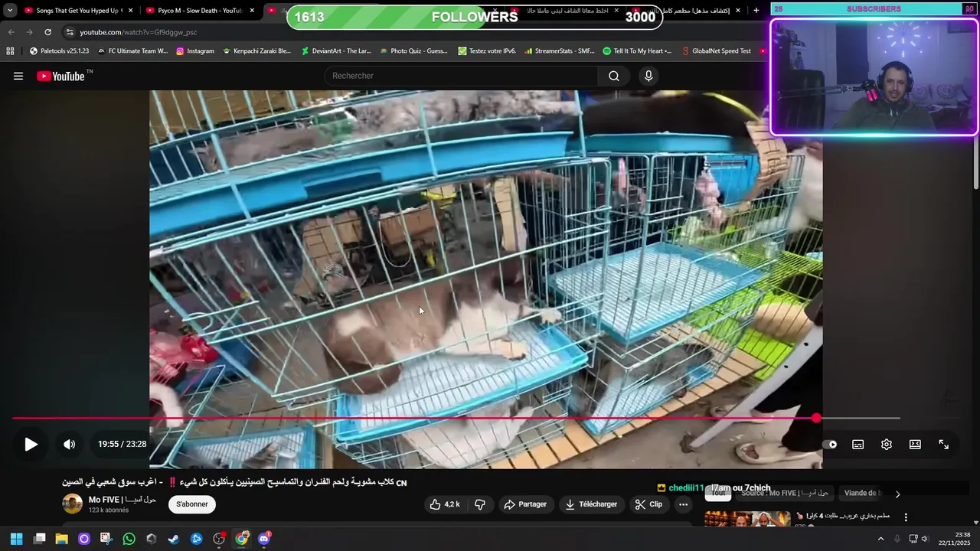Create a Clip with scissors button

[648, 504]
